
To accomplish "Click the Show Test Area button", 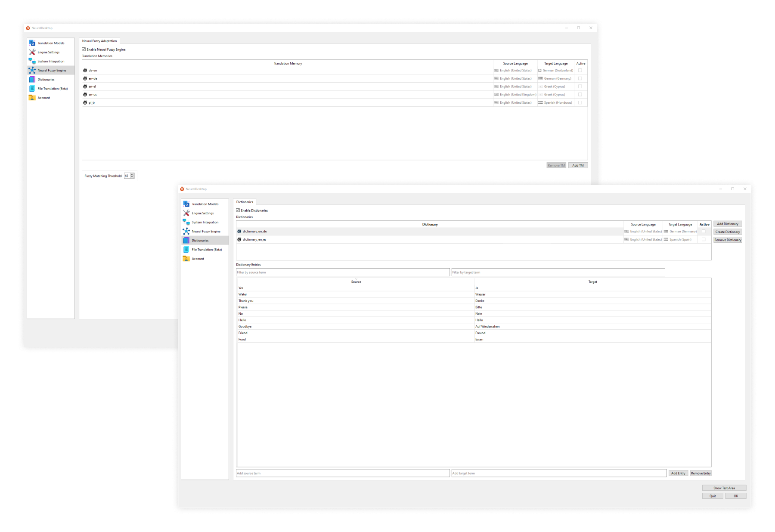I will pos(724,488).
